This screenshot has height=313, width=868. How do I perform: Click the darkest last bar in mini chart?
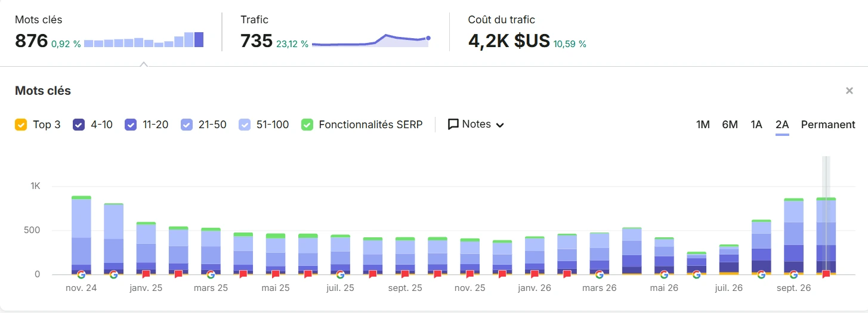pos(199,39)
